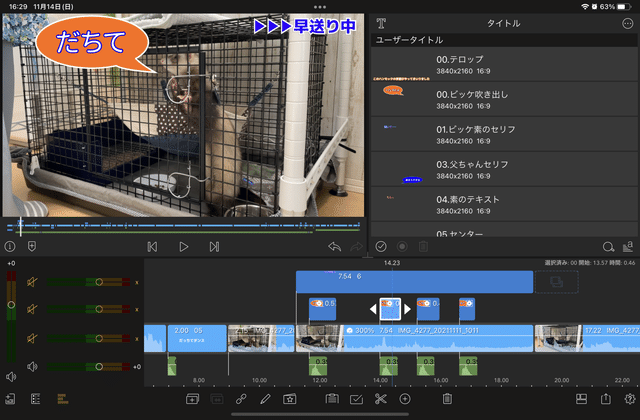Open app settings gear icon
Image resolution: width=640 pixels, height=420 pixels.
click(630, 399)
